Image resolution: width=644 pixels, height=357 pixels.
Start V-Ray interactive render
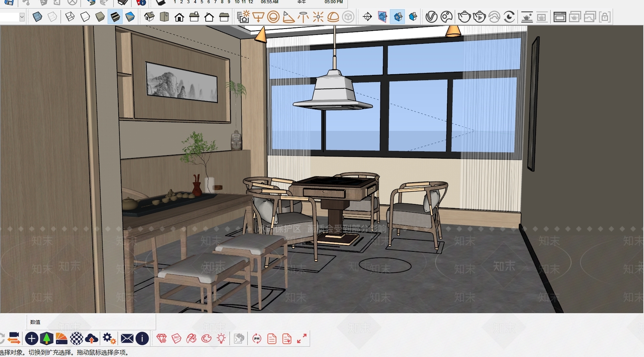479,17
